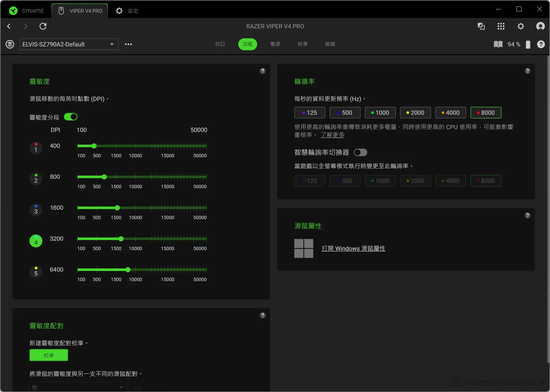
Task: Click the Razer Synapse logo icon
Action: (13, 11)
